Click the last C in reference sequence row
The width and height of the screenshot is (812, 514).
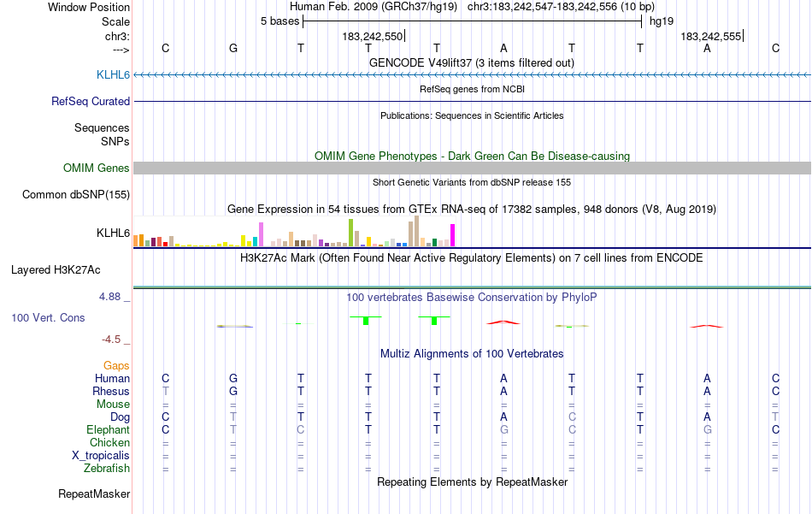(775, 48)
